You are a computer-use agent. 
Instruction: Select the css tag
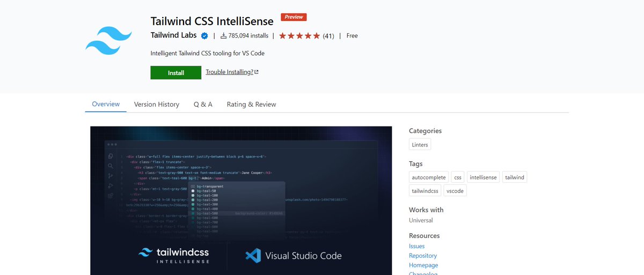(458, 177)
